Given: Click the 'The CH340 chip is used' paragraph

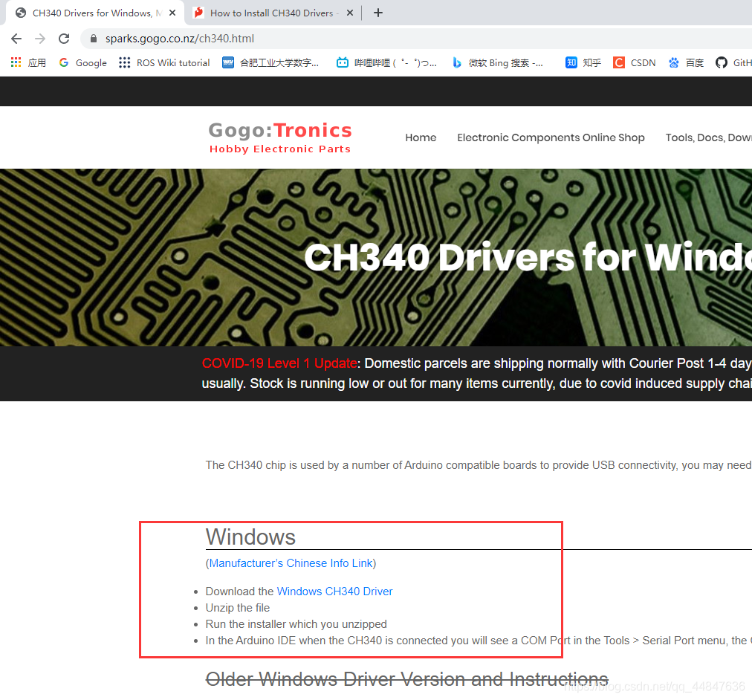Looking at the screenshot, I should 478,465.
